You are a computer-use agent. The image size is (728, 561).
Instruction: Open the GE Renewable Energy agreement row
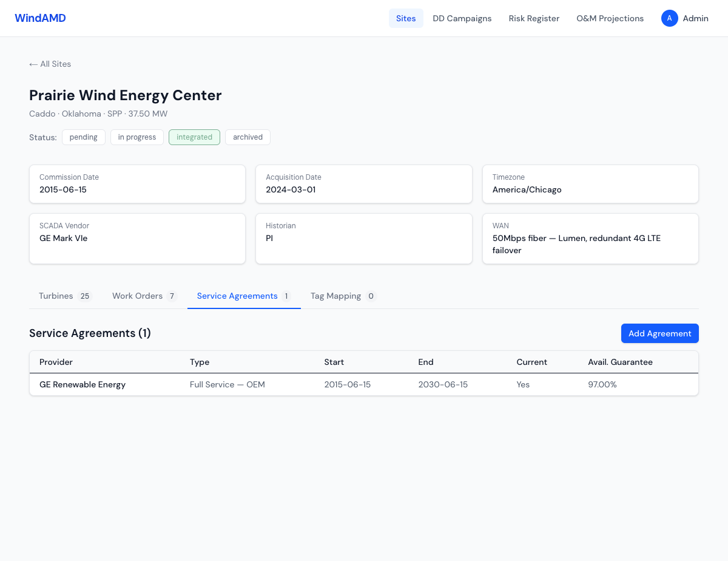click(x=83, y=384)
